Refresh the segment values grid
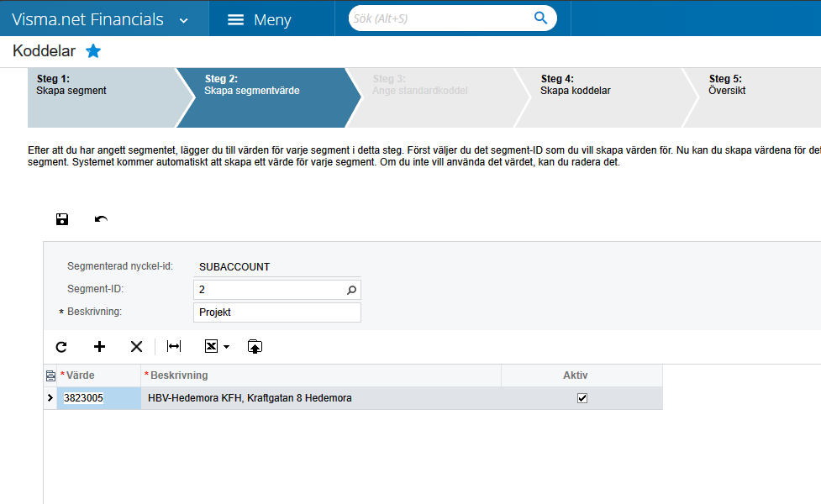821x504 pixels. coord(61,346)
